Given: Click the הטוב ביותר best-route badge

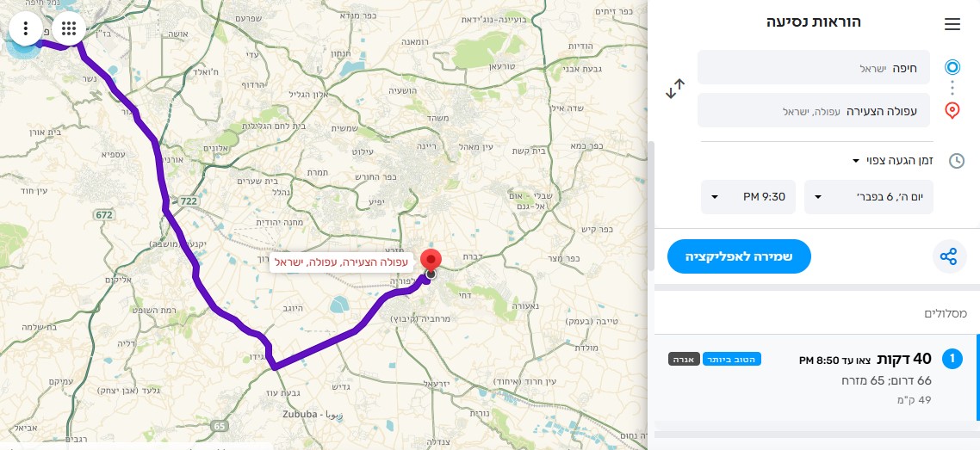Looking at the screenshot, I should point(731,359).
